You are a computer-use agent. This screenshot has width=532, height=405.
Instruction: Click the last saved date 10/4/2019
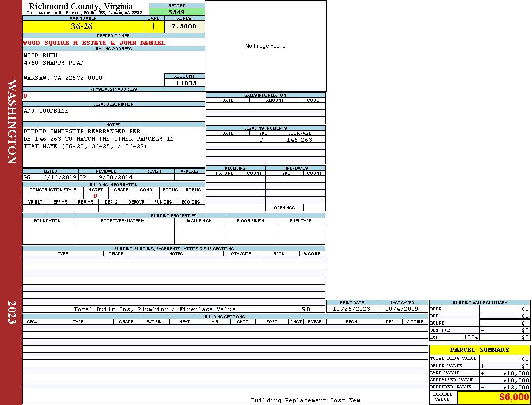(402, 309)
